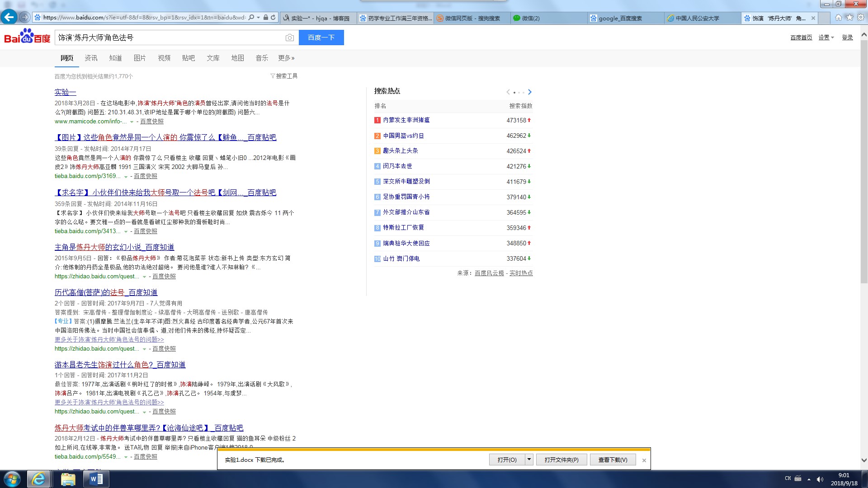Open the IE home icon

(x=839, y=18)
